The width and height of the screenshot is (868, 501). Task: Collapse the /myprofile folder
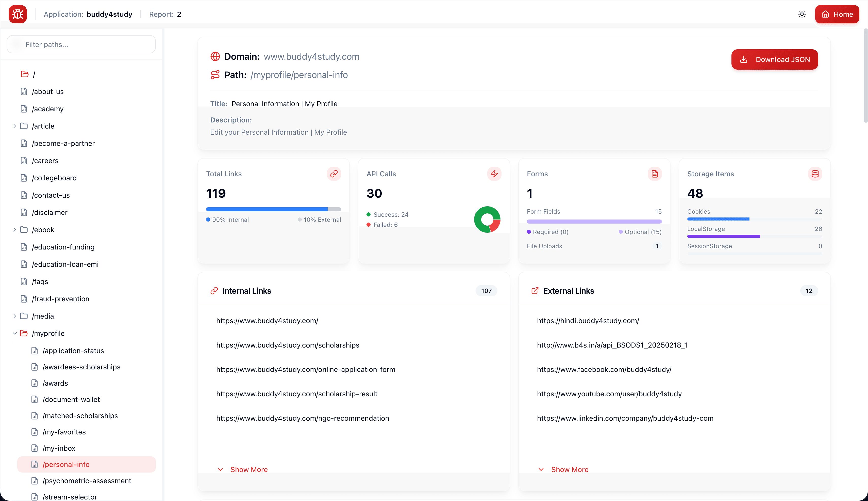[14, 333]
